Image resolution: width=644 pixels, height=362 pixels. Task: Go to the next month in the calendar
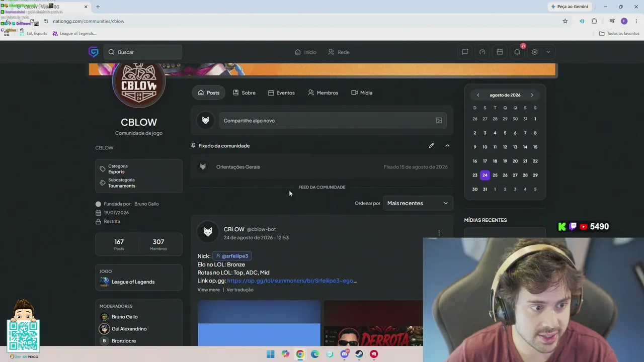pyautogui.click(x=532, y=95)
